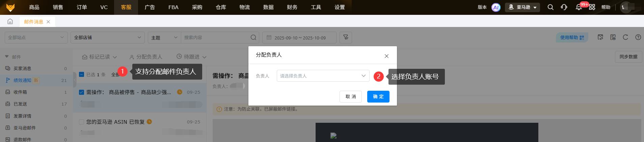Click 版本 in the top bar
The height and width of the screenshot is (142, 644).
[482, 7]
